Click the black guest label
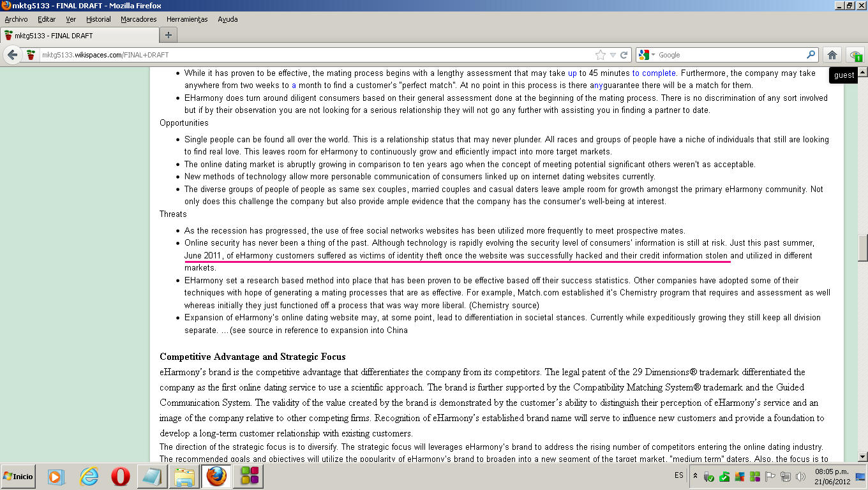This screenshot has height=490, width=868. click(844, 75)
